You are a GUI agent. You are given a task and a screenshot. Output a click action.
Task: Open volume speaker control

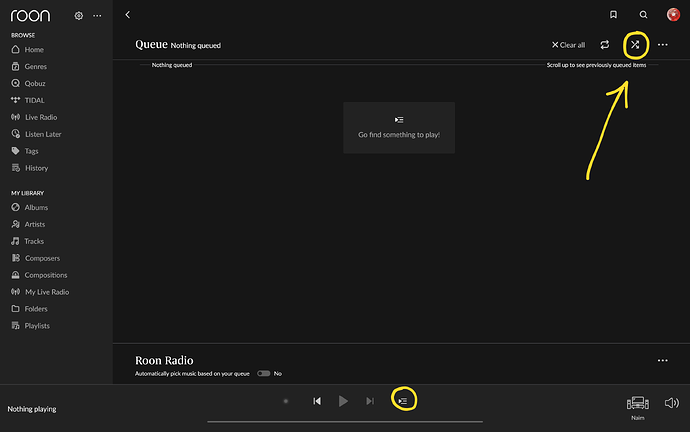[672, 403]
